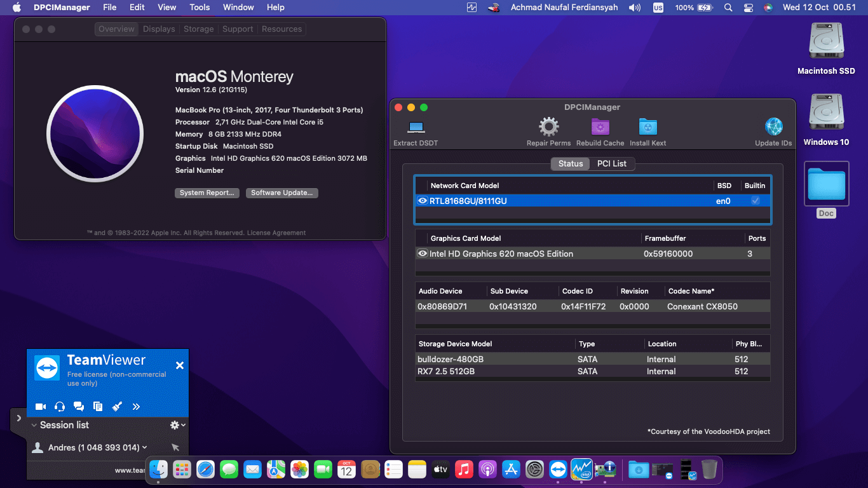Click the Repair Perms gear icon
The image size is (868, 488).
pyautogui.click(x=549, y=127)
